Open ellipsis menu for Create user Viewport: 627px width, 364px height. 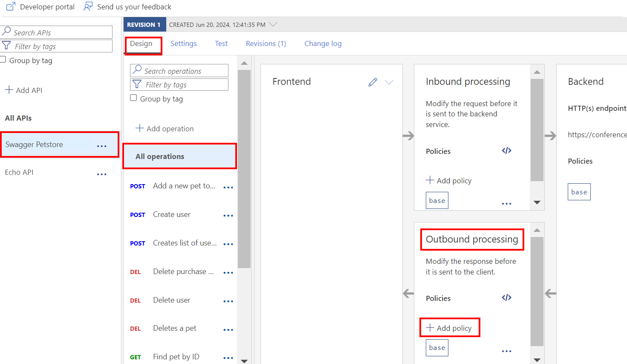click(x=228, y=216)
